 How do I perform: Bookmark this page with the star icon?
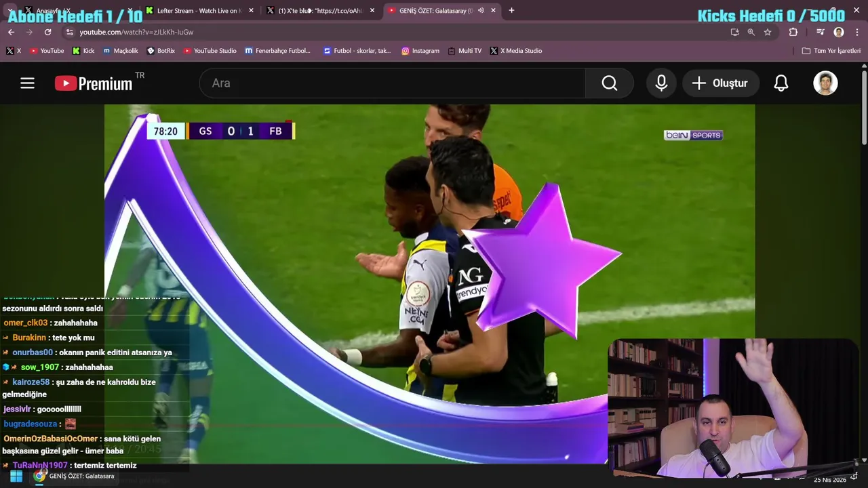click(x=768, y=32)
